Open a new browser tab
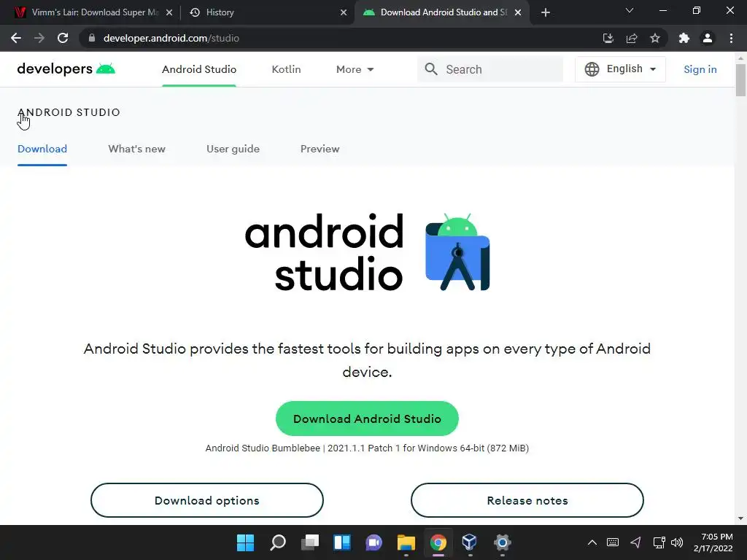 tap(546, 12)
